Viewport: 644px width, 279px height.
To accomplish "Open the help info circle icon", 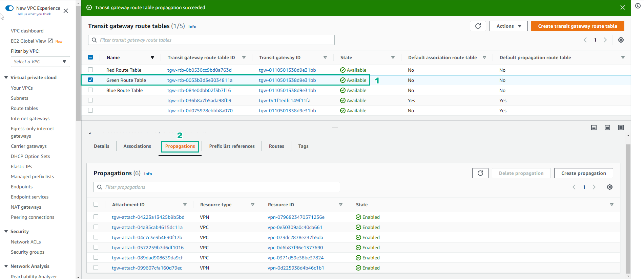I will click(x=638, y=6).
